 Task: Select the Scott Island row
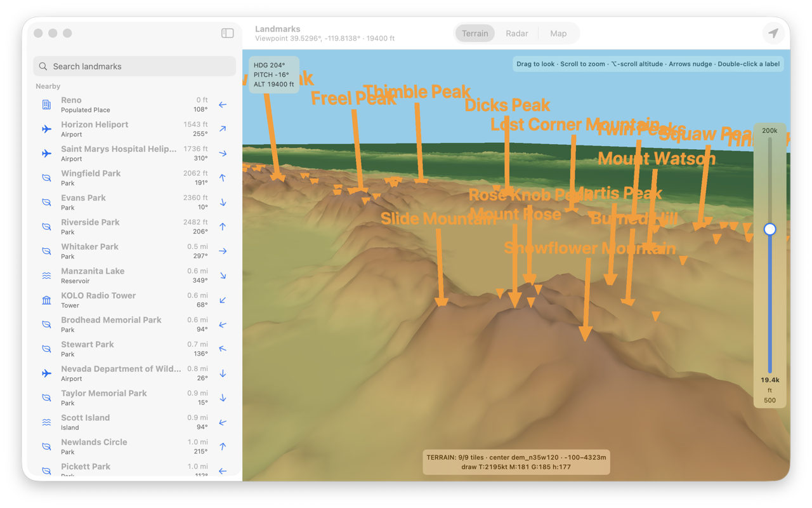(134, 422)
